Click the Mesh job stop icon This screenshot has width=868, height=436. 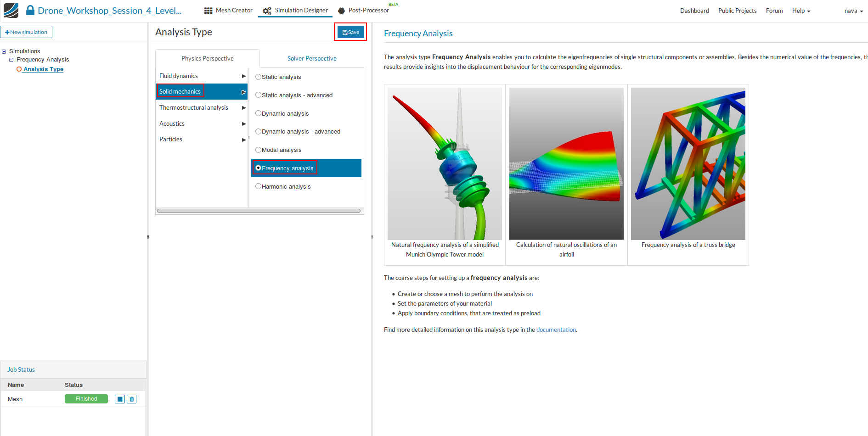coord(120,399)
